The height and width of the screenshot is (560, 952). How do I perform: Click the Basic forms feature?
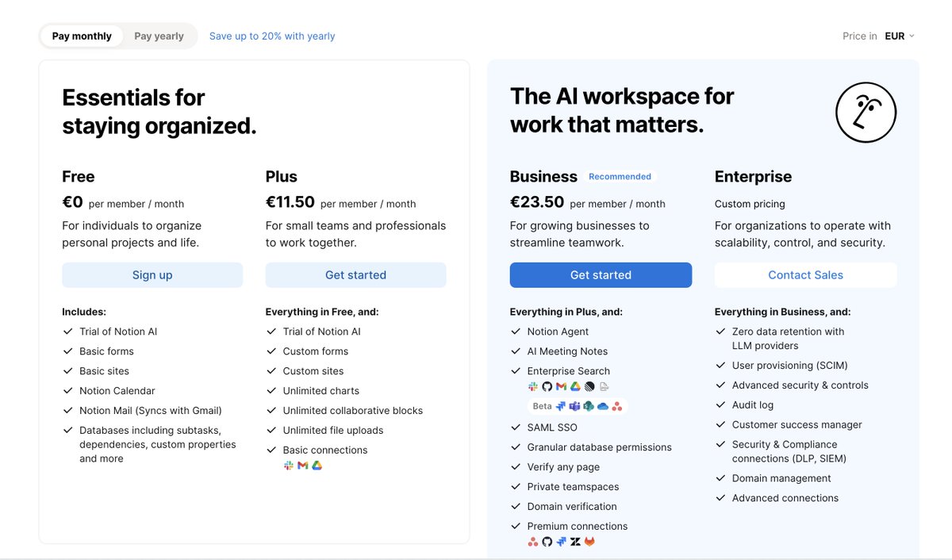106,351
